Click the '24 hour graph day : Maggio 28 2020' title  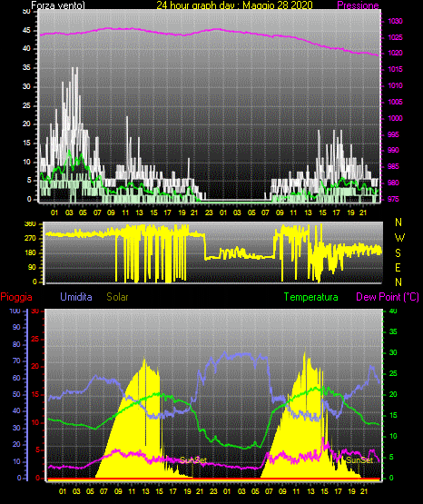pos(234,5)
